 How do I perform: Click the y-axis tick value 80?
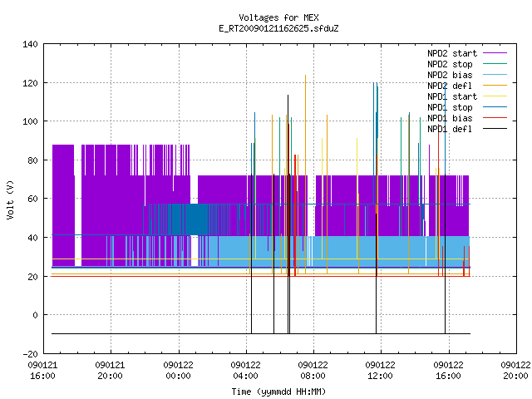click(x=33, y=160)
